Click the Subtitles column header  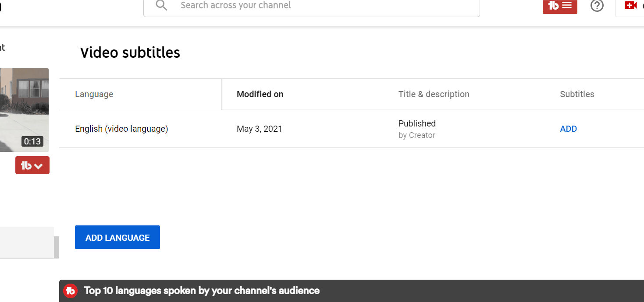[x=577, y=94]
